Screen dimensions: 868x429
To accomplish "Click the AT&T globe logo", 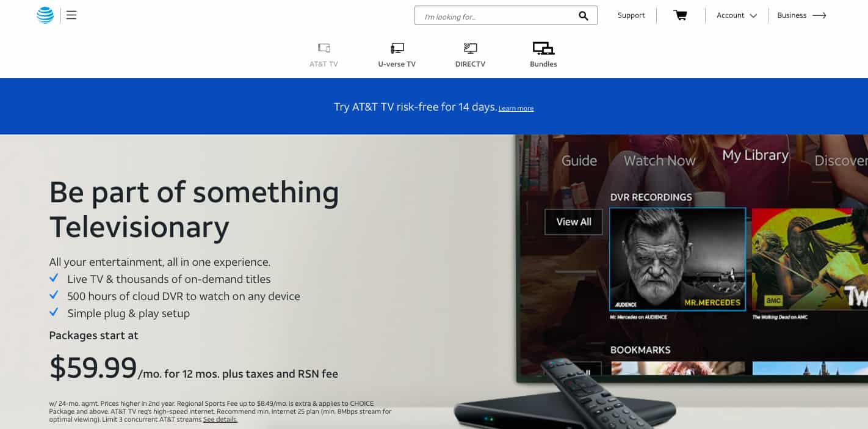I will point(45,15).
